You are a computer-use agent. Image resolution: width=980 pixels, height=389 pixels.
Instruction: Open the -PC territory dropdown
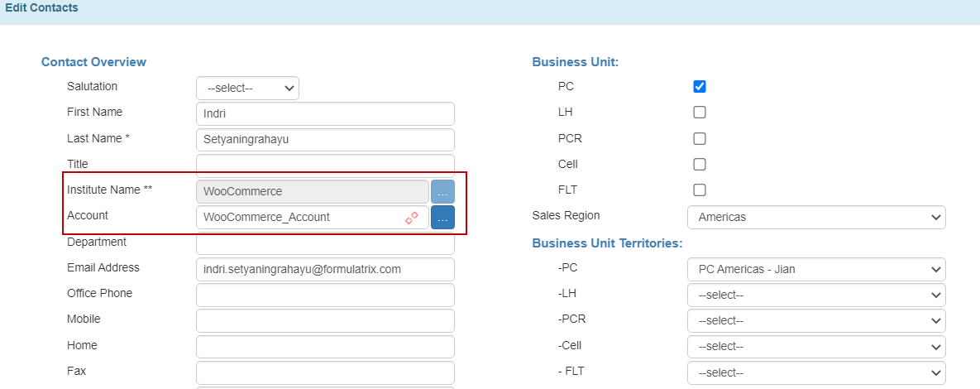click(816, 269)
